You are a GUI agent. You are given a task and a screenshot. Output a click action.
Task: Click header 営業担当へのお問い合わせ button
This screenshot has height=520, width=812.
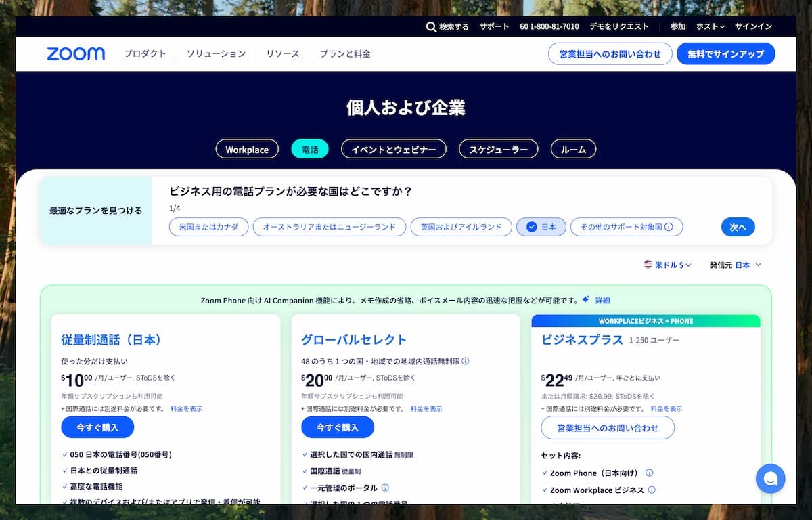point(610,53)
